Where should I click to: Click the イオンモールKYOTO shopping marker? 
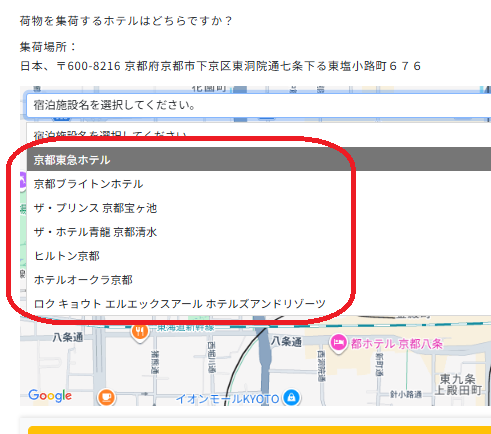coord(291,398)
